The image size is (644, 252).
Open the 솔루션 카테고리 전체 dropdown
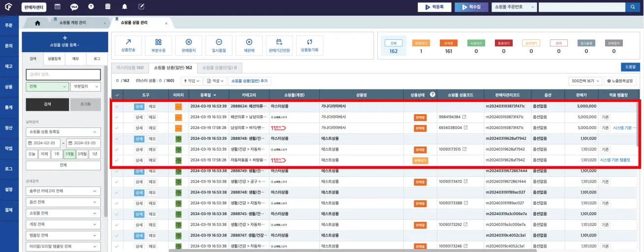click(x=63, y=191)
